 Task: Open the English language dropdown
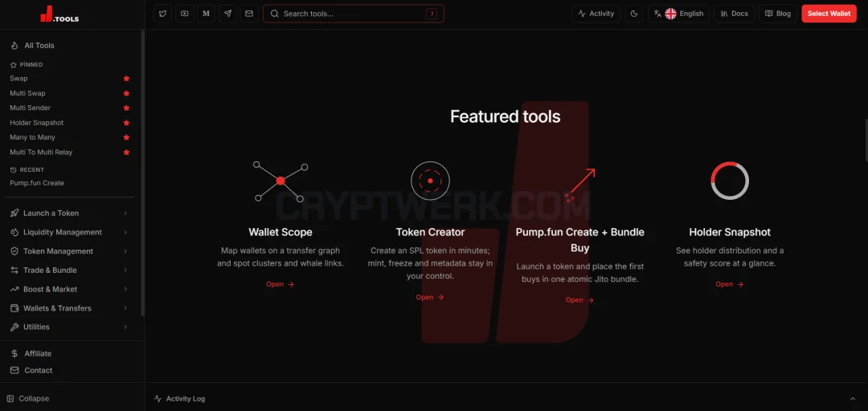coord(678,14)
